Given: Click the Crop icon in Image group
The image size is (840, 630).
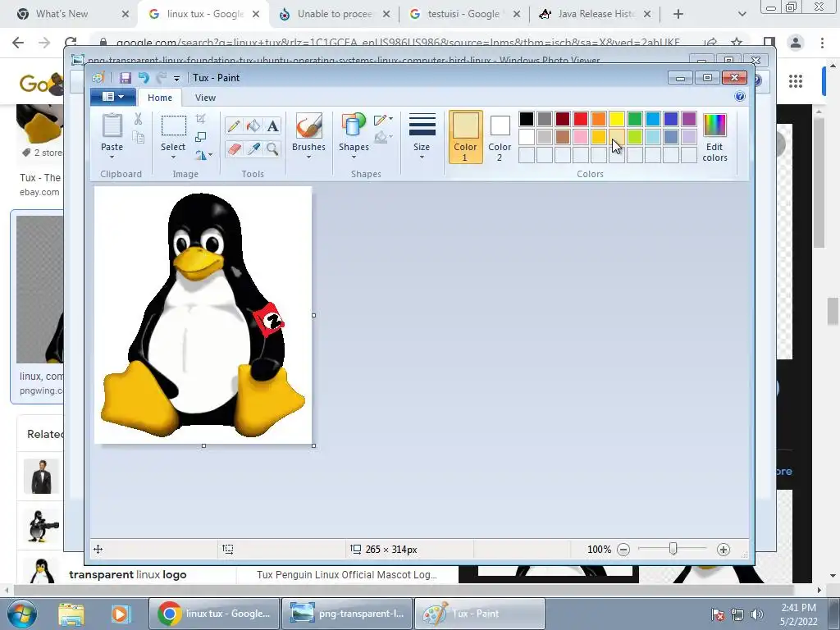Looking at the screenshot, I should 200,119.
